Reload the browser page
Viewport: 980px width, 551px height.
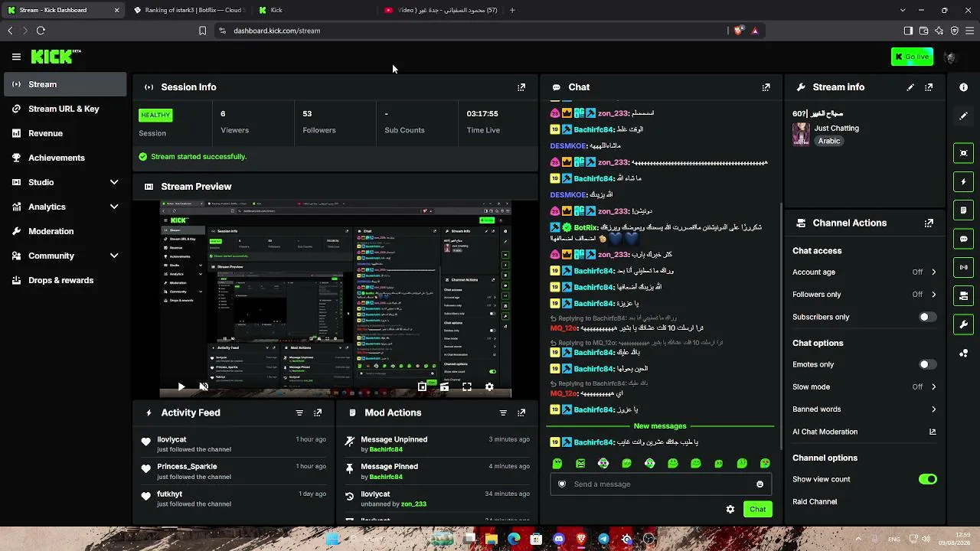(41, 31)
